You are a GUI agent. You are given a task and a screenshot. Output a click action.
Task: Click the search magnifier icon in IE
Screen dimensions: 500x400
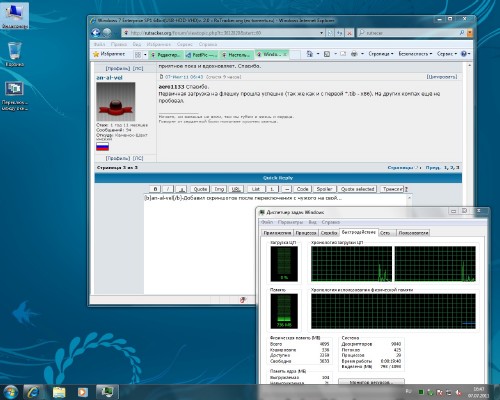coord(462,33)
